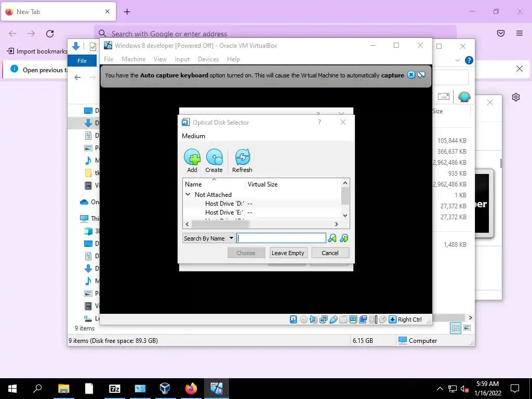532x399 pixels.
Task: Switch Explorer to details view icon
Action: pos(456,328)
